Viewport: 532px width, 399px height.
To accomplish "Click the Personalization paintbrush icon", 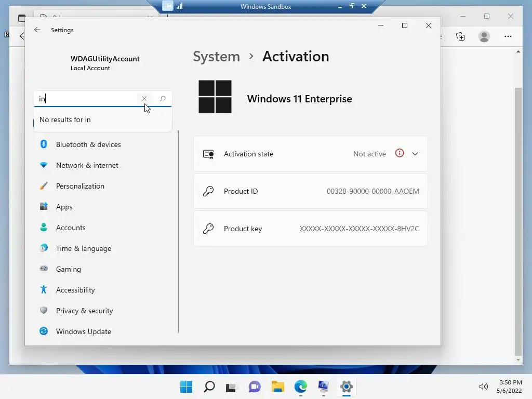I will 44,185.
